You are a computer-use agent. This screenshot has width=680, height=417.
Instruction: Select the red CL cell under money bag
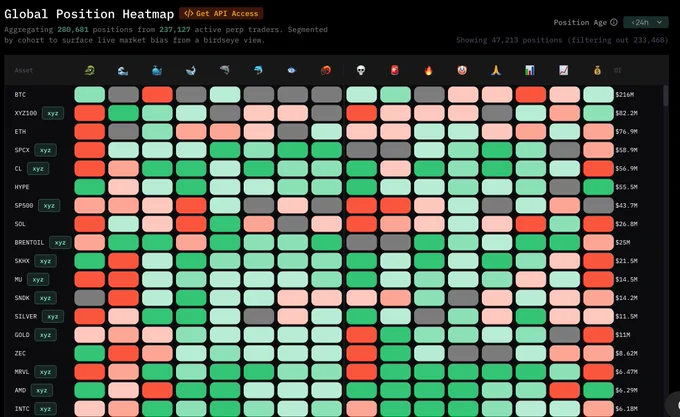[598, 169]
